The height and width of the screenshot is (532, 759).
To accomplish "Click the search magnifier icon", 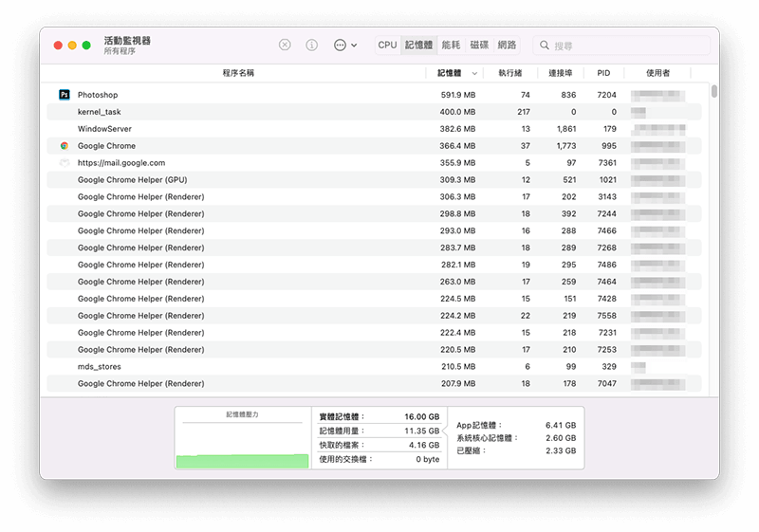I will coord(544,46).
